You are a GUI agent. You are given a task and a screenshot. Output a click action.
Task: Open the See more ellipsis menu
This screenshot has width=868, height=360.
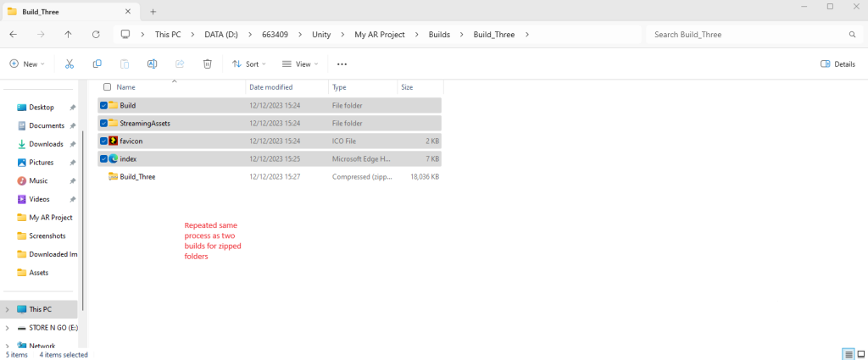342,64
